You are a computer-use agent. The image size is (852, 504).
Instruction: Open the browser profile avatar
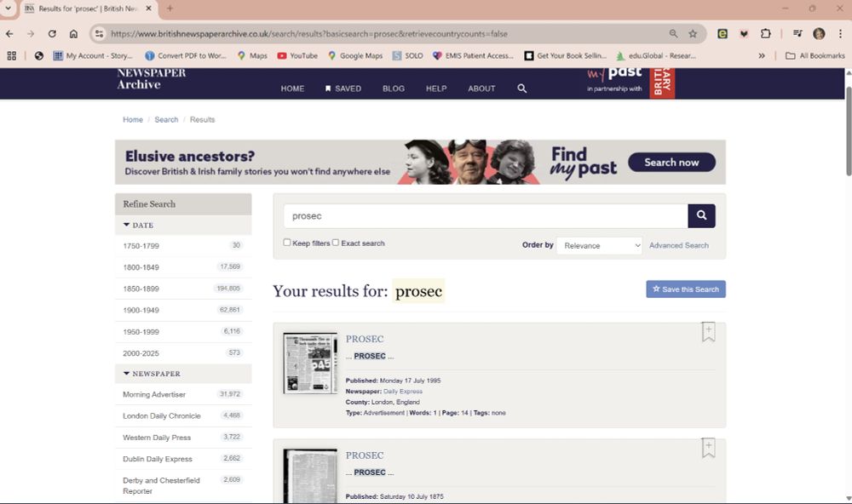click(x=819, y=34)
